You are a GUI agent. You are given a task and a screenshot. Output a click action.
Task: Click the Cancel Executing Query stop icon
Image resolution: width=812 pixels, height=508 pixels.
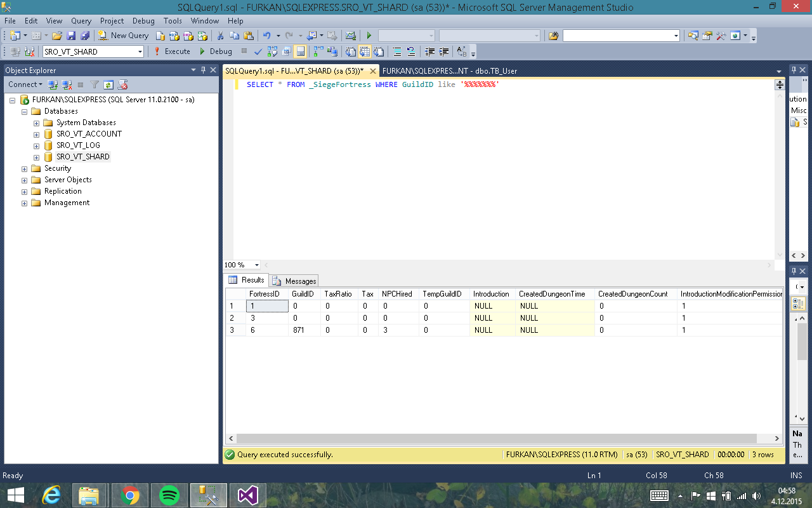pos(244,51)
